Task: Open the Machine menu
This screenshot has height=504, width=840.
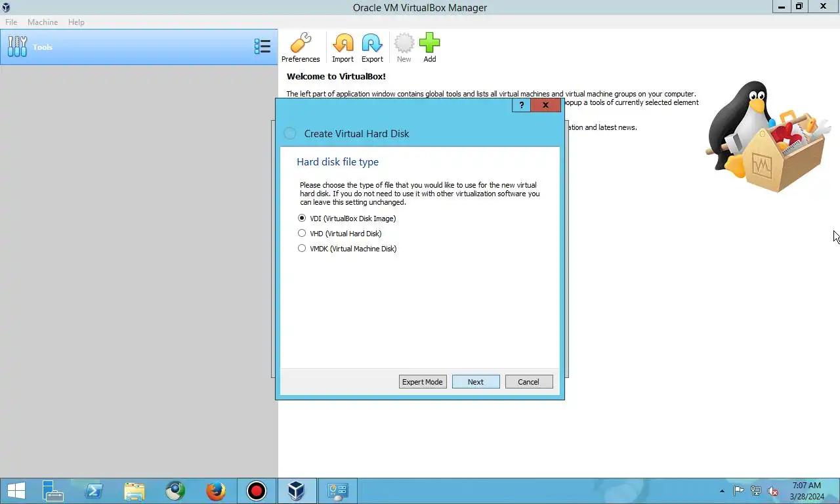Action: (43, 22)
